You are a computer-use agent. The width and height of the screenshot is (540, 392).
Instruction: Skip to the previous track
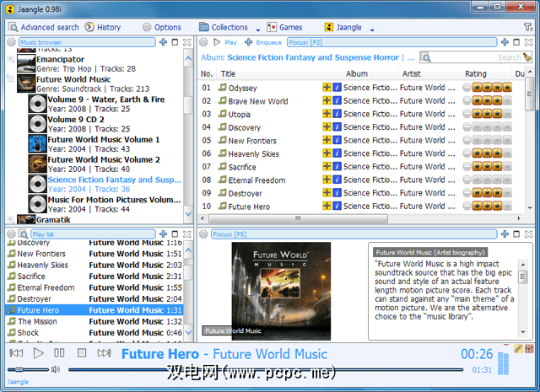pos(16,353)
